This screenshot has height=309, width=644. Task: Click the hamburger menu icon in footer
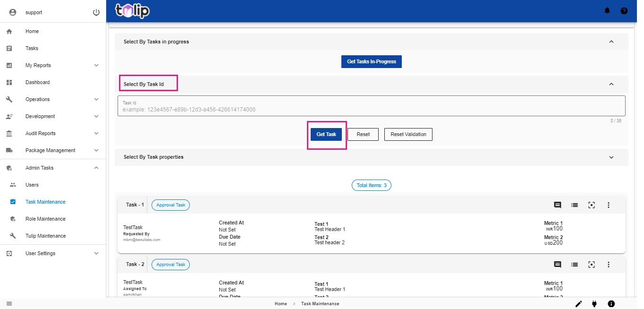click(x=9, y=303)
